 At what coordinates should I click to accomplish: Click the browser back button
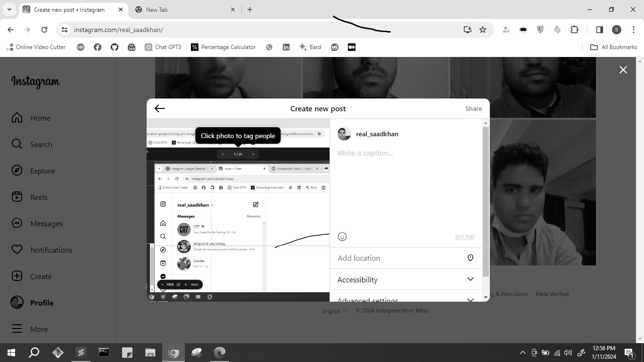coord(10,30)
